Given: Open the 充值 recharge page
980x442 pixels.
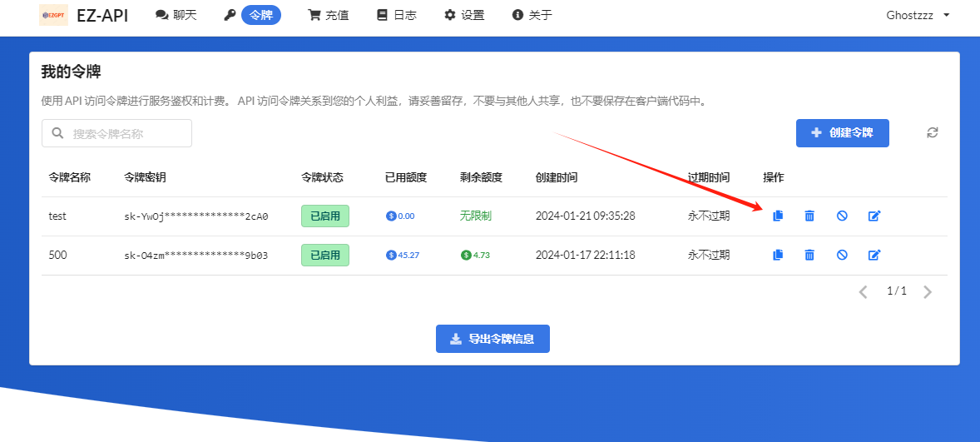Looking at the screenshot, I should pos(329,15).
